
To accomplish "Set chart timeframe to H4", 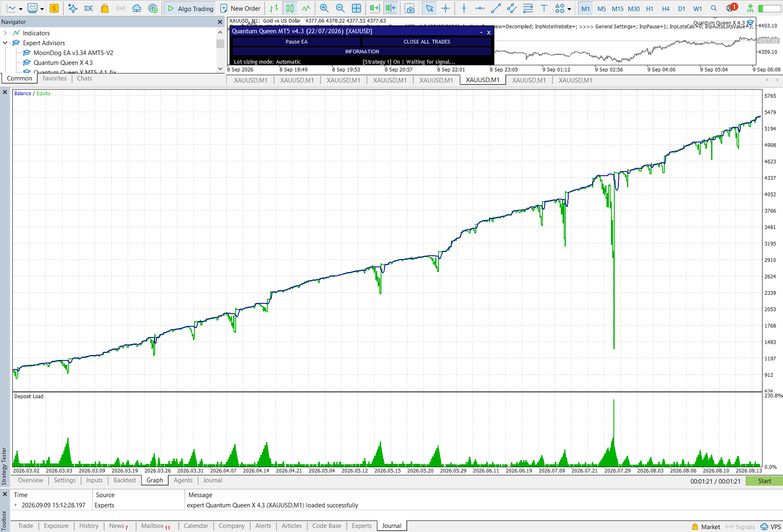I will (x=666, y=9).
